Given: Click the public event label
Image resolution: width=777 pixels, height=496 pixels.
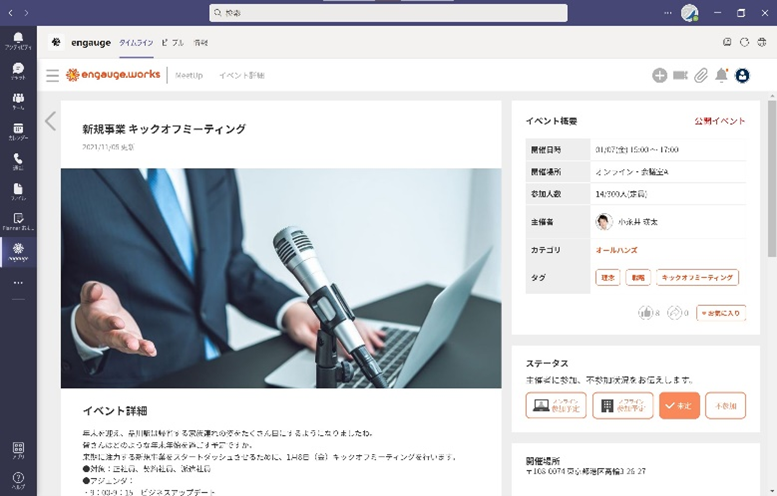Looking at the screenshot, I should pyautogui.click(x=720, y=121).
